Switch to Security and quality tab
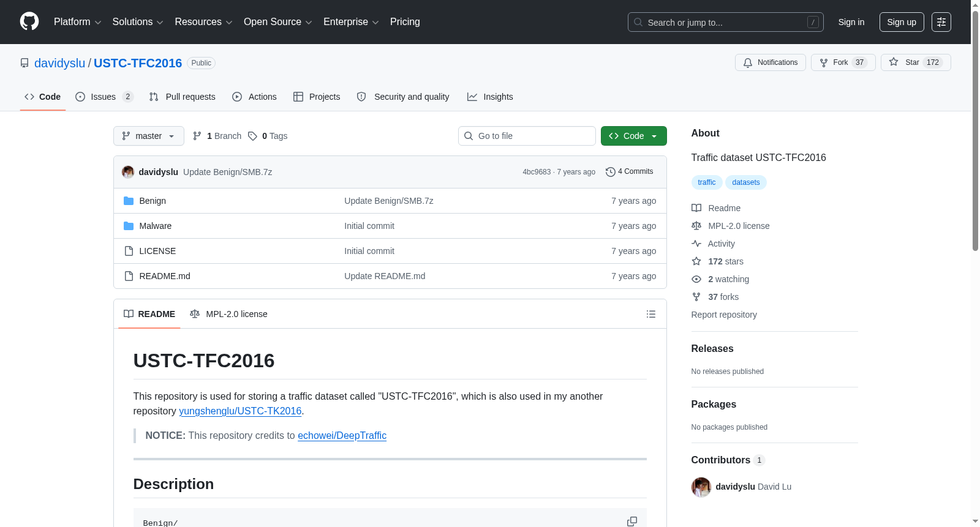 click(x=403, y=97)
